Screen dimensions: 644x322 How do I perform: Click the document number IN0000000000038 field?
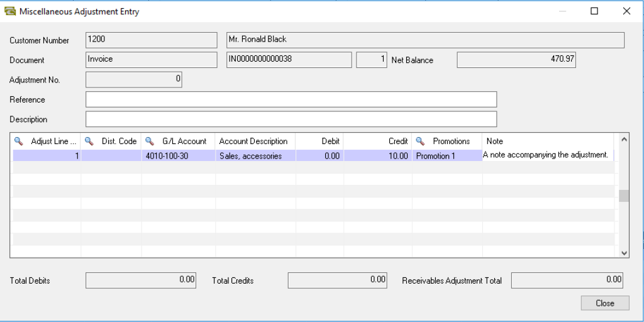[289, 60]
